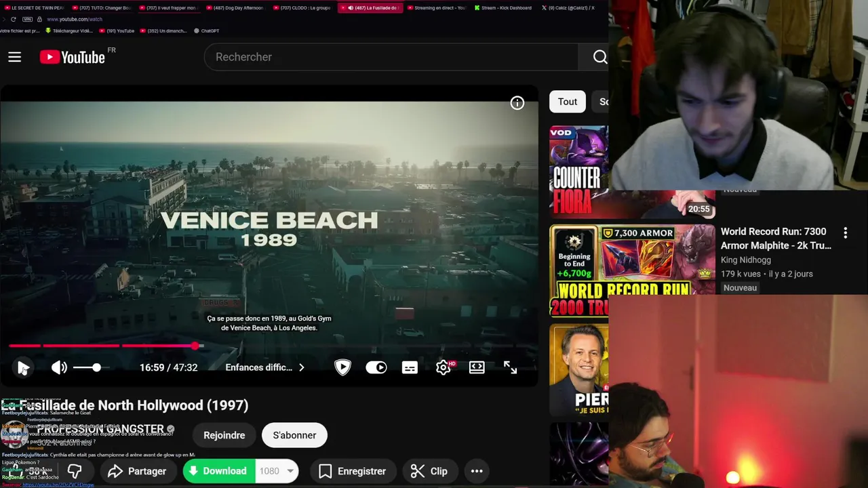Switch to the Cakiz X (Twitter) tab
868x488 pixels.
(568, 8)
